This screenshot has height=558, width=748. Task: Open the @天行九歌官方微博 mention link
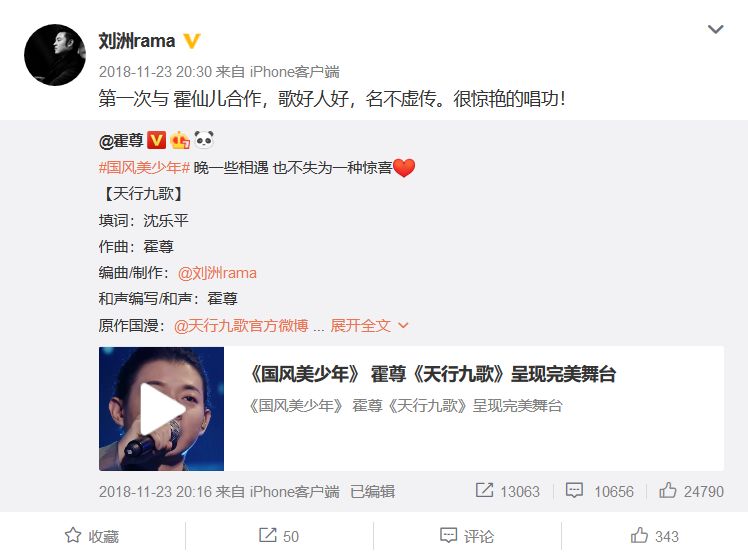pyautogui.click(x=241, y=325)
